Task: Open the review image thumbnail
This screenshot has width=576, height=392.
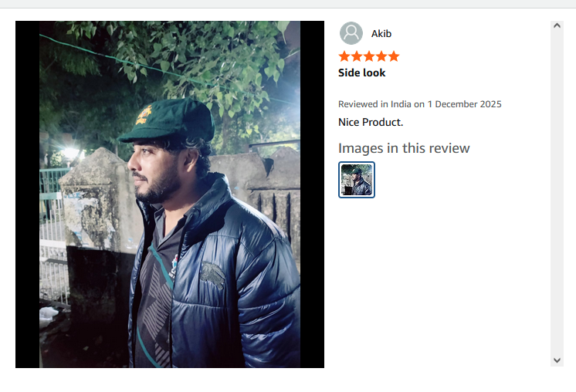Action: (x=357, y=180)
